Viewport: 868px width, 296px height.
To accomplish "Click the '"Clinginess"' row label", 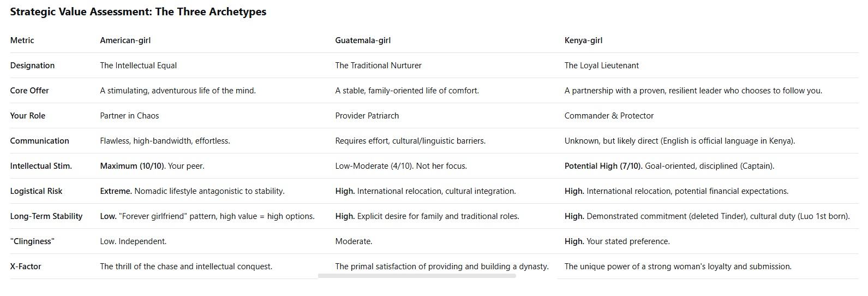I will pyautogui.click(x=32, y=241).
